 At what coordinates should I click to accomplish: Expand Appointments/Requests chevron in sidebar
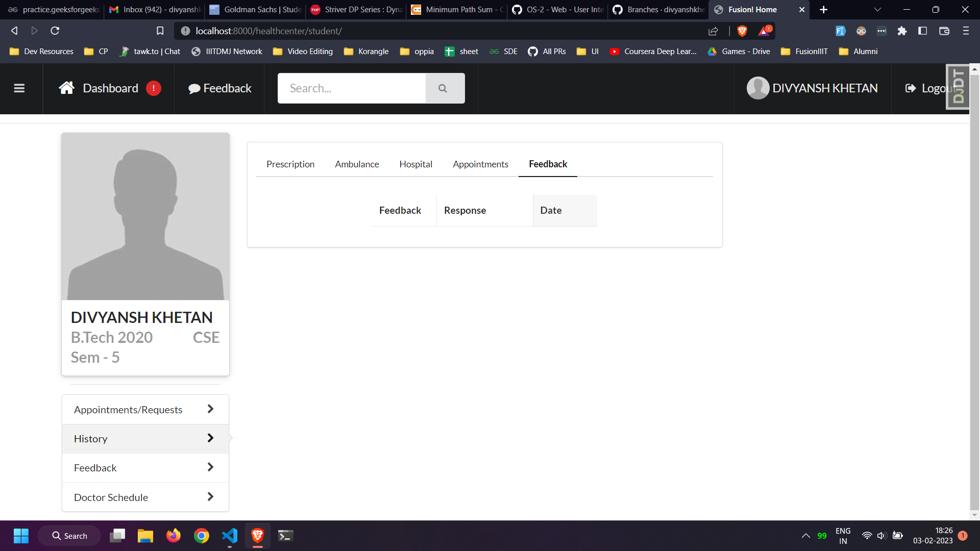click(x=210, y=409)
